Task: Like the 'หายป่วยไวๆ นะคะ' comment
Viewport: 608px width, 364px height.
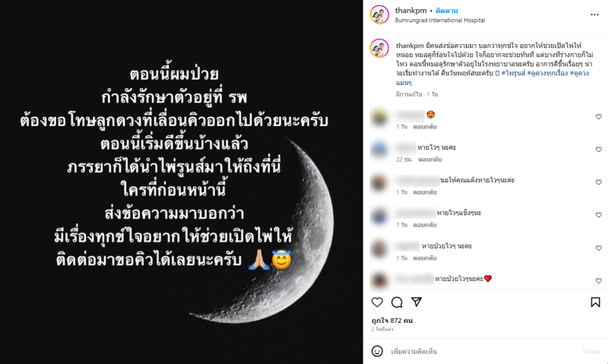Action: click(599, 248)
